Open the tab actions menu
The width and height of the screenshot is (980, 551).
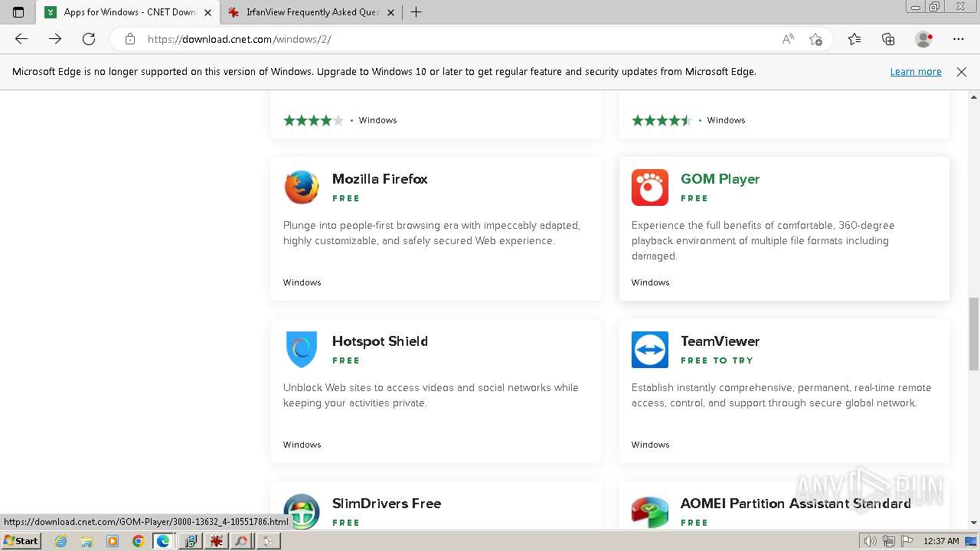pos(18,12)
